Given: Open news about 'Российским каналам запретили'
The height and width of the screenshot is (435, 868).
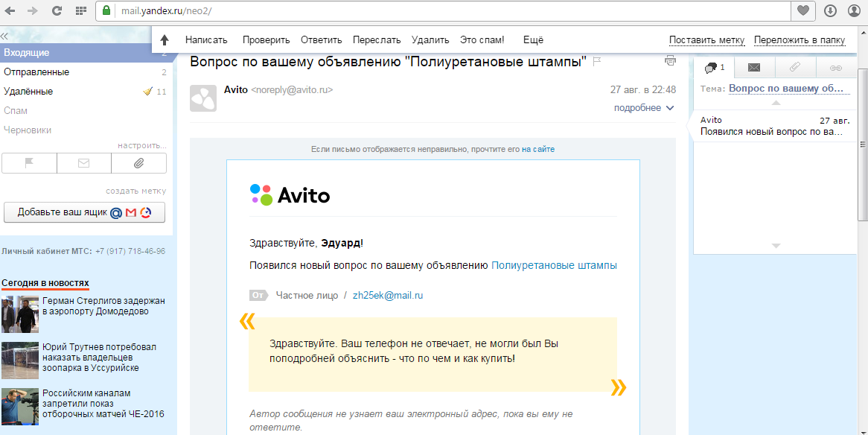Looking at the screenshot, I should pos(103,404).
